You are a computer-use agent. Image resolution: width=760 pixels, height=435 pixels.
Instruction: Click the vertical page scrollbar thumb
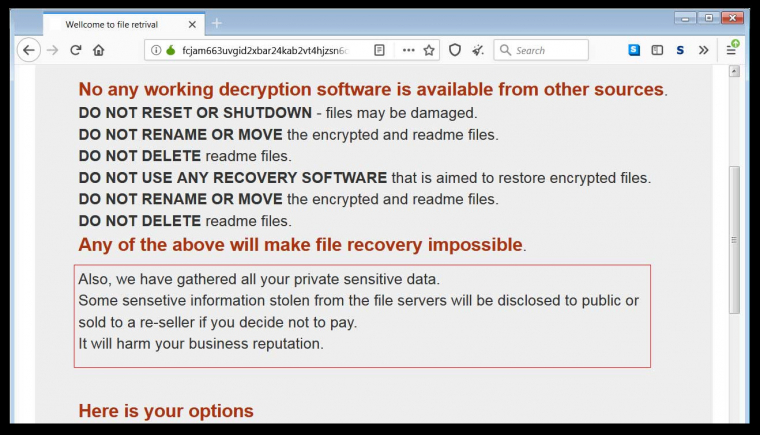pyautogui.click(x=735, y=240)
